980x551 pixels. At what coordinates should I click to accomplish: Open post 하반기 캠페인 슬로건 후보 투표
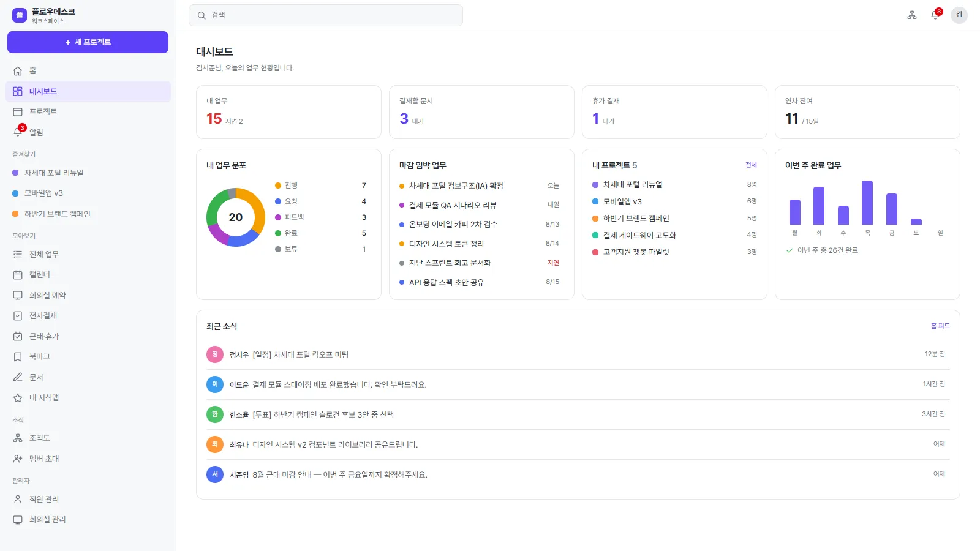click(578, 414)
